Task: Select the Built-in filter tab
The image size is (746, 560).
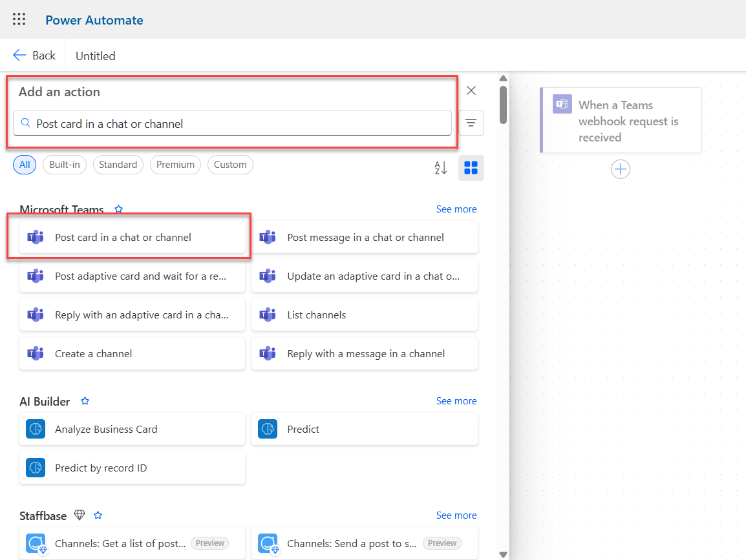Action: (x=65, y=165)
